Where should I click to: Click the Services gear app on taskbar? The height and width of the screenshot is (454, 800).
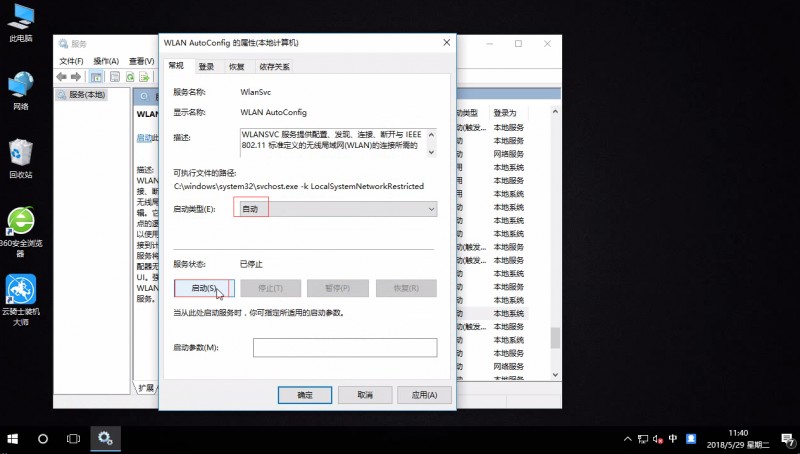(x=106, y=439)
